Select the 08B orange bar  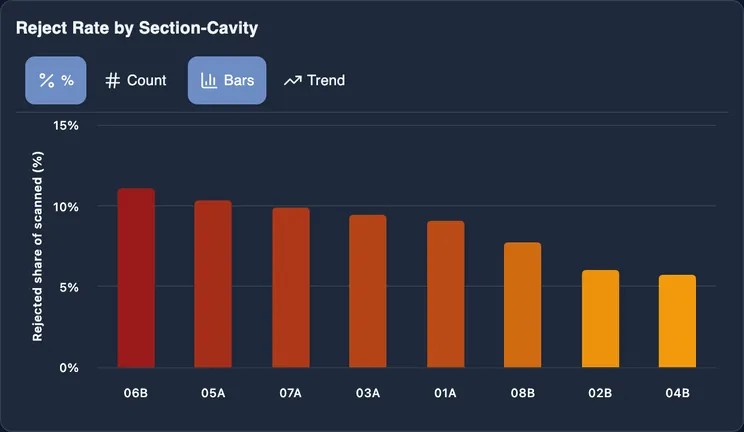click(x=522, y=305)
